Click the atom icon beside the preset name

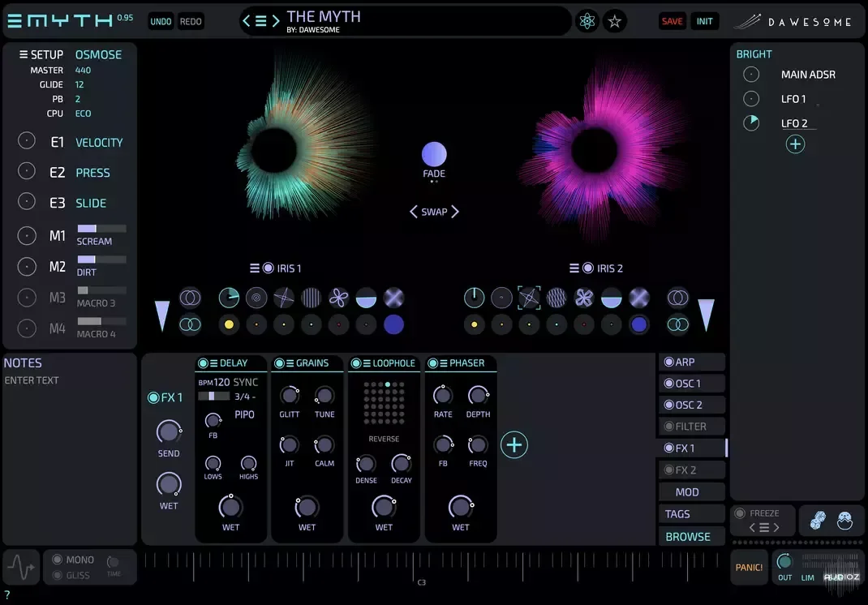click(587, 22)
